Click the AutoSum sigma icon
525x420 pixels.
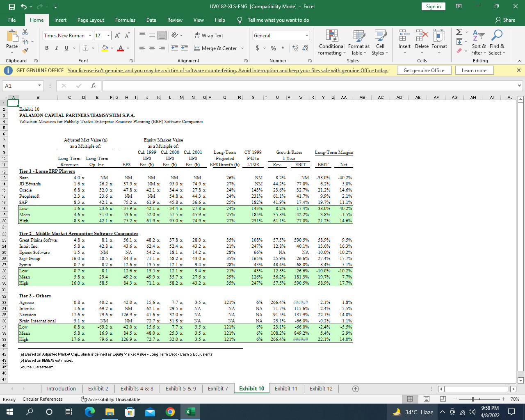click(x=459, y=32)
